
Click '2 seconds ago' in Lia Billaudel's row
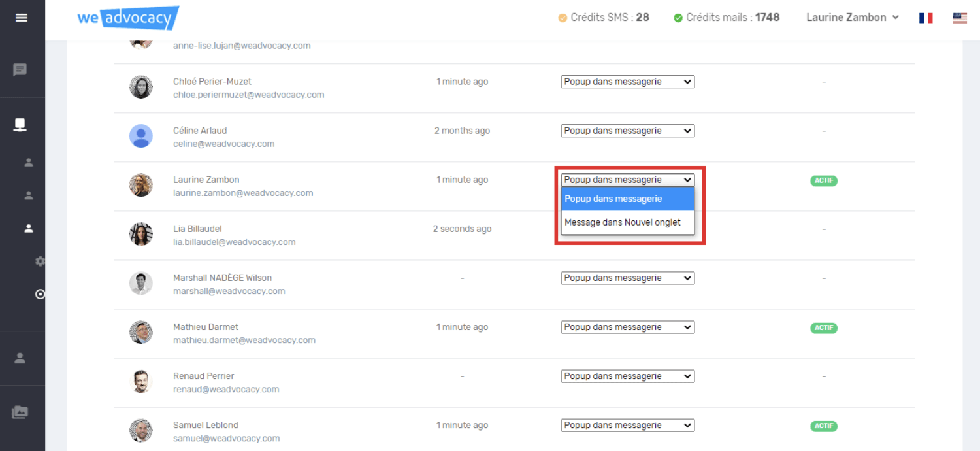462,229
